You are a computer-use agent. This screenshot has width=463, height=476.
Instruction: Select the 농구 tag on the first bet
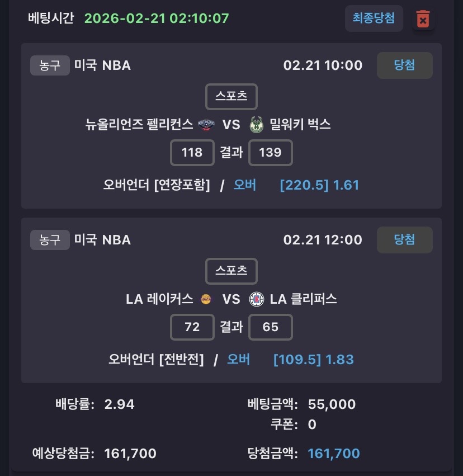(x=50, y=65)
